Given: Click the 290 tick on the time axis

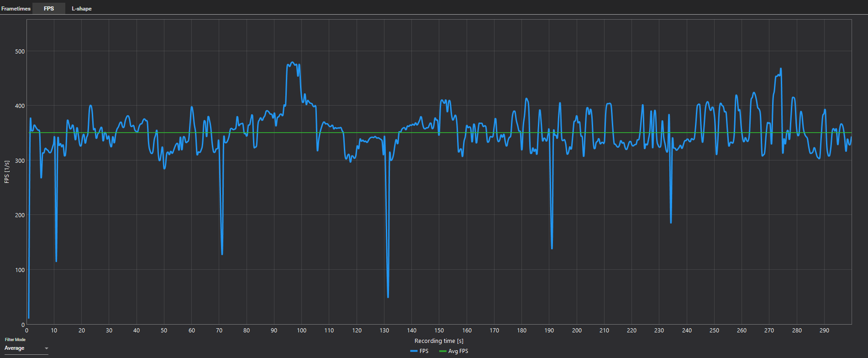Looking at the screenshot, I should 824,330.
